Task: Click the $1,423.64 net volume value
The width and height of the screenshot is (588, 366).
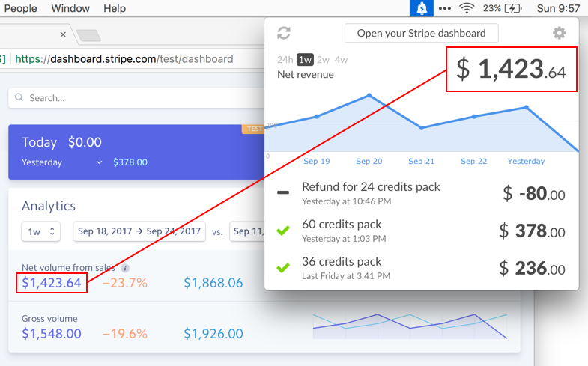Action: [x=52, y=283]
